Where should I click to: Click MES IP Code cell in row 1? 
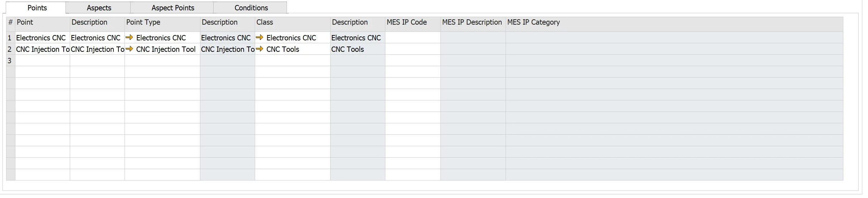413,38
